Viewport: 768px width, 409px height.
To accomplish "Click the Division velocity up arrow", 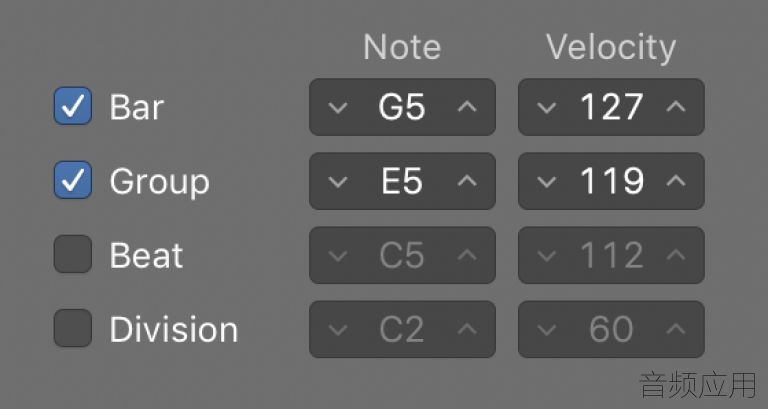I will pos(676,329).
